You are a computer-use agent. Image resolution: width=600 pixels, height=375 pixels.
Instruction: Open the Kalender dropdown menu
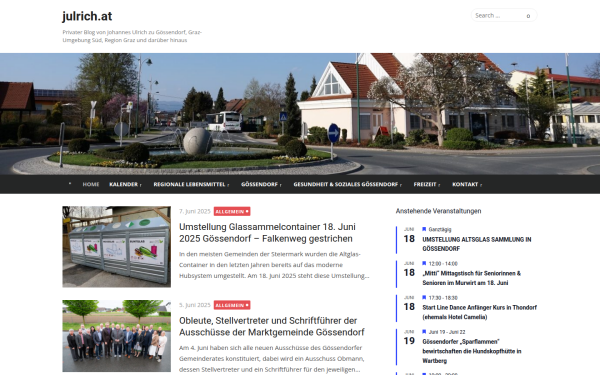click(x=125, y=184)
